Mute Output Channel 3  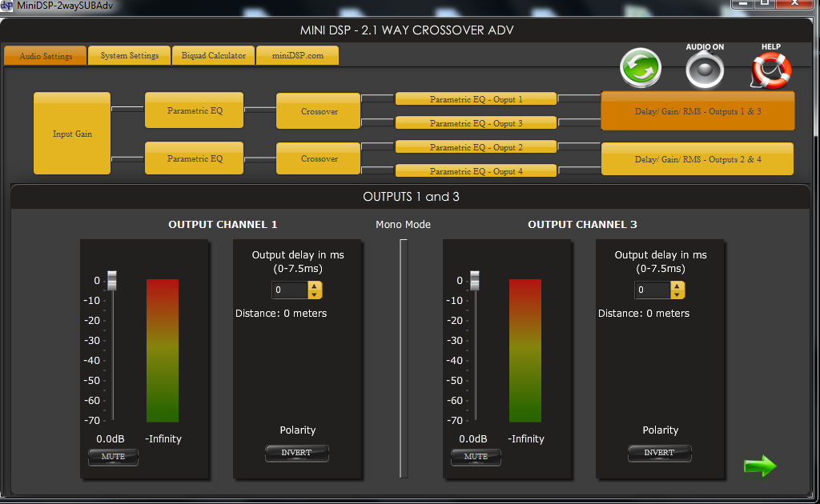pos(476,457)
